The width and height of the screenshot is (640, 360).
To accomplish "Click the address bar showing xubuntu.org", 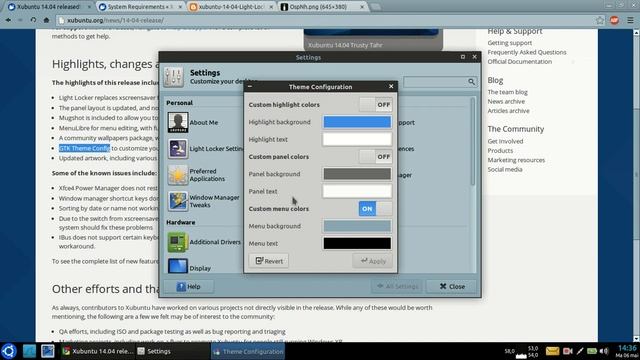I will (x=327, y=20).
